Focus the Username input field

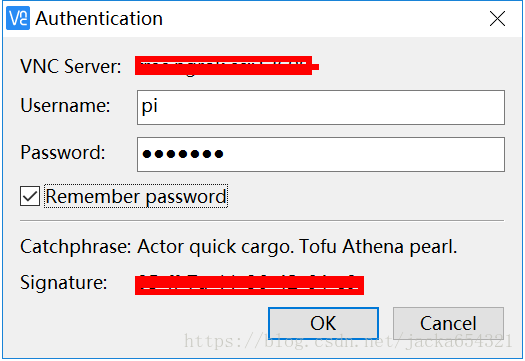[x=321, y=107]
